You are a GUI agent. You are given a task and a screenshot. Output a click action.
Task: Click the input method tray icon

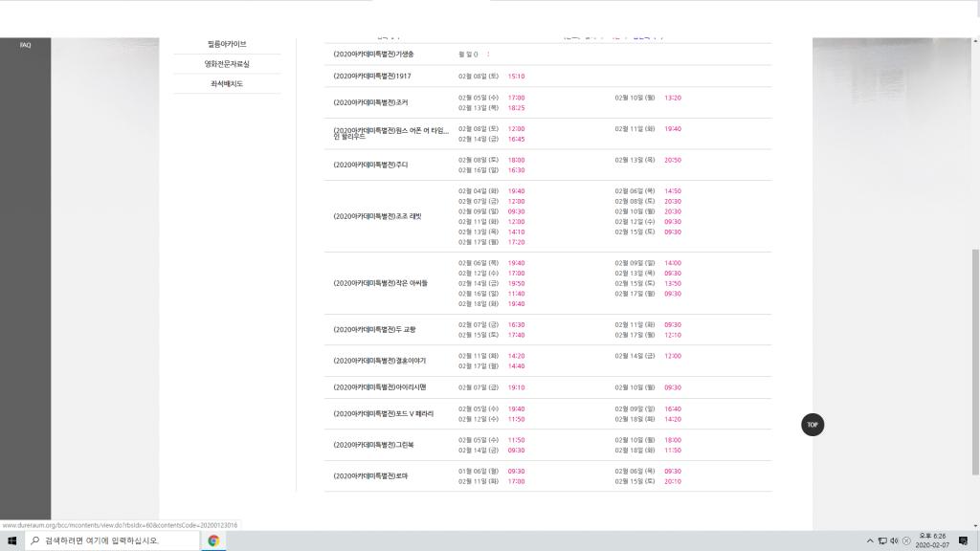coord(906,541)
